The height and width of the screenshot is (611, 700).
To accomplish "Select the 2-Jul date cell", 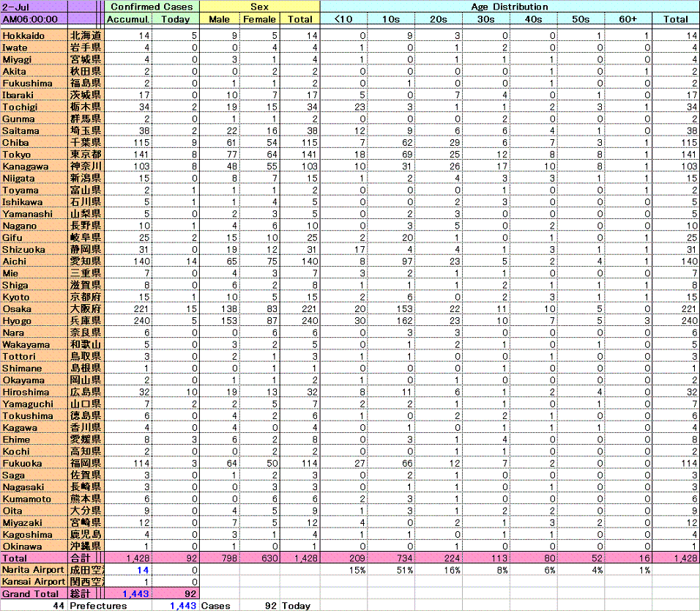I will (x=34, y=7).
